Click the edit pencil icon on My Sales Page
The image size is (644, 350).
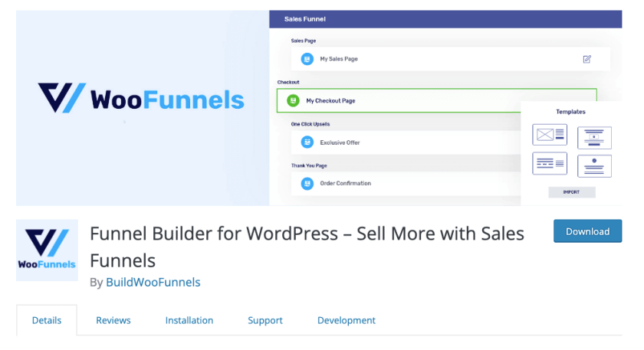587,59
